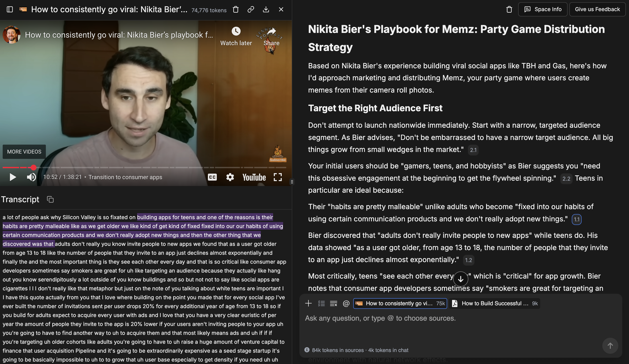The image size is (629, 364).
Task: Click the Ask any question input field
Action: click(x=424, y=318)
